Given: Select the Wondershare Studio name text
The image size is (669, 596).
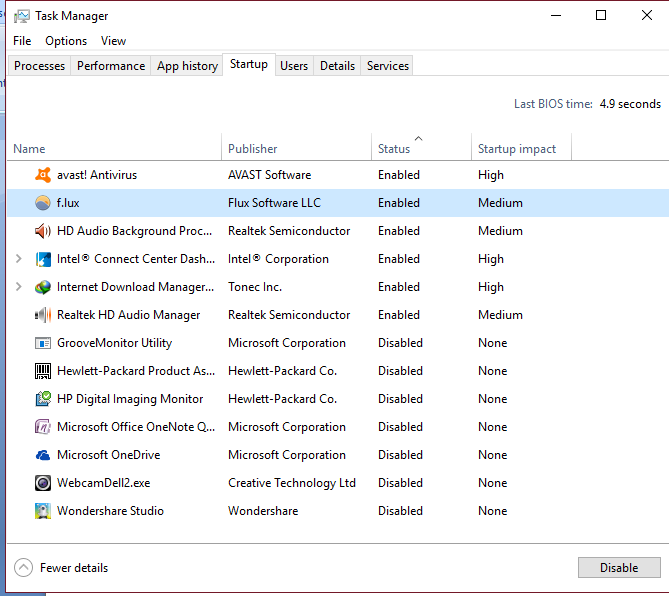Looking at the screenshot, I should click(111, 511).
